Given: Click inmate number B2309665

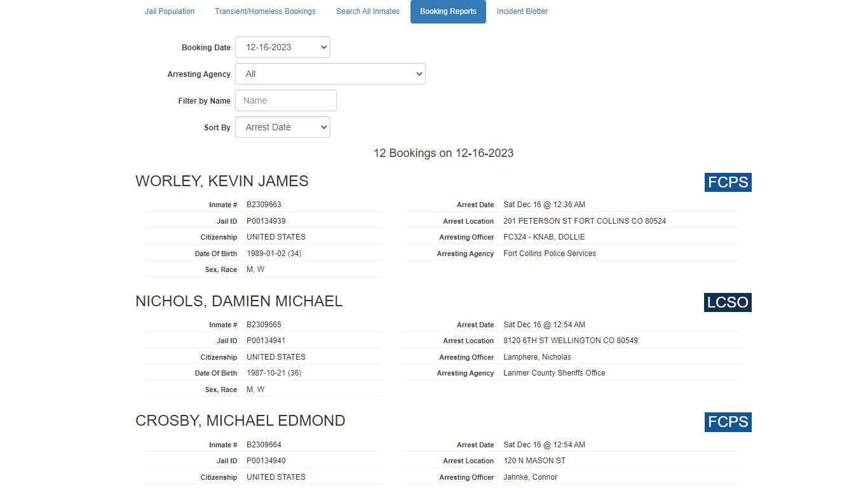Looking at the screenshot, I should point(264,325).
